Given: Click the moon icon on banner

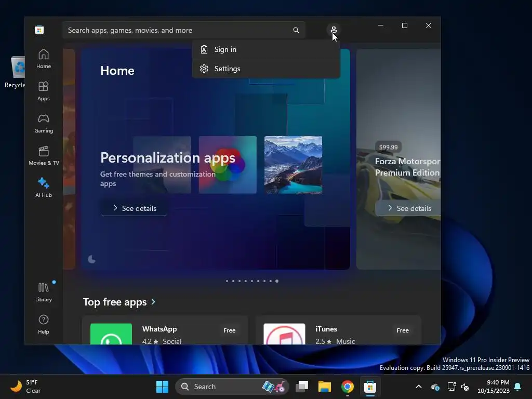Looking at the screenshot, I should coord(91,259).
